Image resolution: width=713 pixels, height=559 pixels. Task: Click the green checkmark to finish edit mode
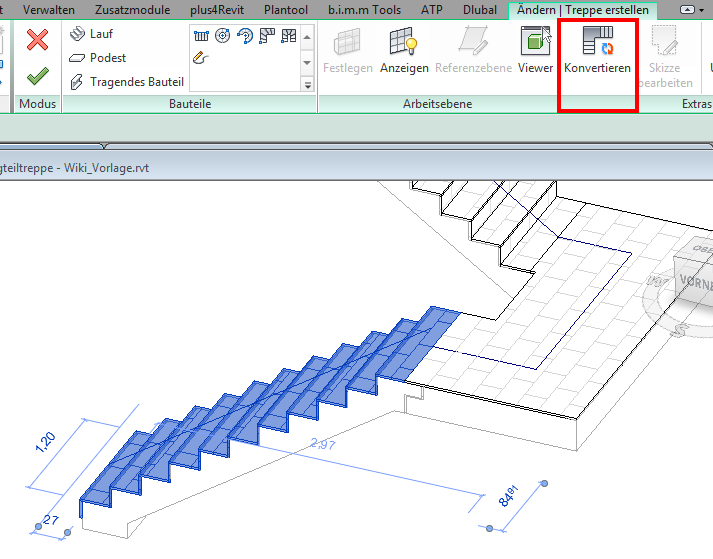pos(38,75)
